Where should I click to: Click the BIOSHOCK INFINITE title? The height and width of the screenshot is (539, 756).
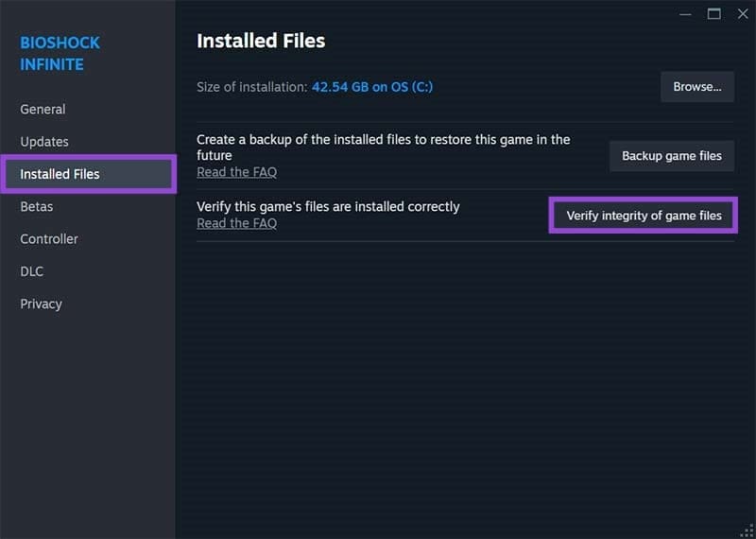pyautogui.click(x=60, y=54)
